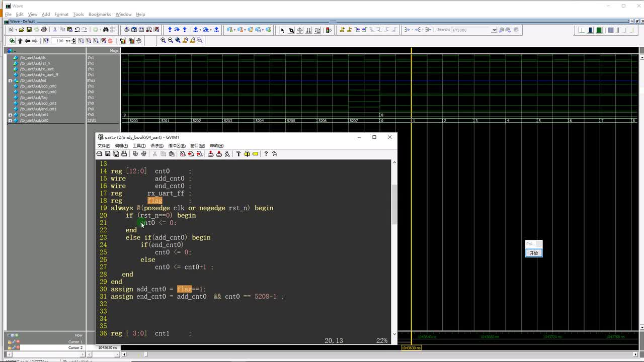
Task: Find (binoculars) icon in Wave toolbar
Action: (x=106, y=30)
